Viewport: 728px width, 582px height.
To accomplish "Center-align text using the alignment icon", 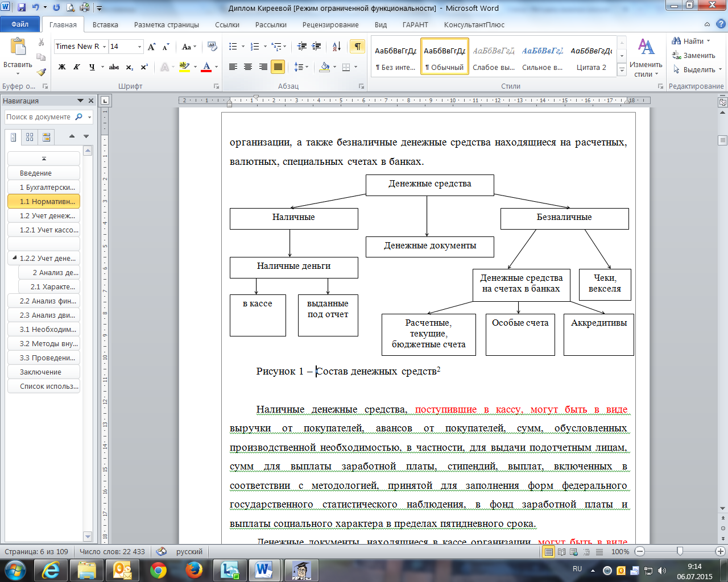I will click(x=248, y=67).
